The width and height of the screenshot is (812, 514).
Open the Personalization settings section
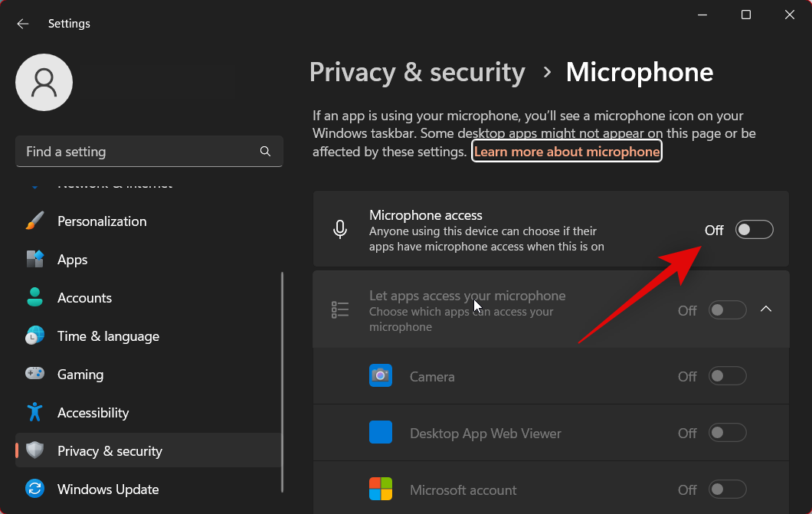point(102,221)
